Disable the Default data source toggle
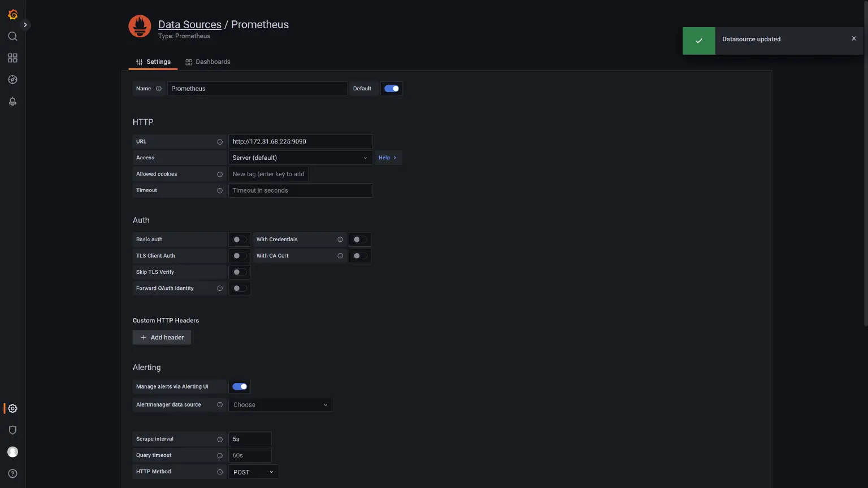Viewport: 868px width, 488px height. pyautogui.click(x=392, y=88)
